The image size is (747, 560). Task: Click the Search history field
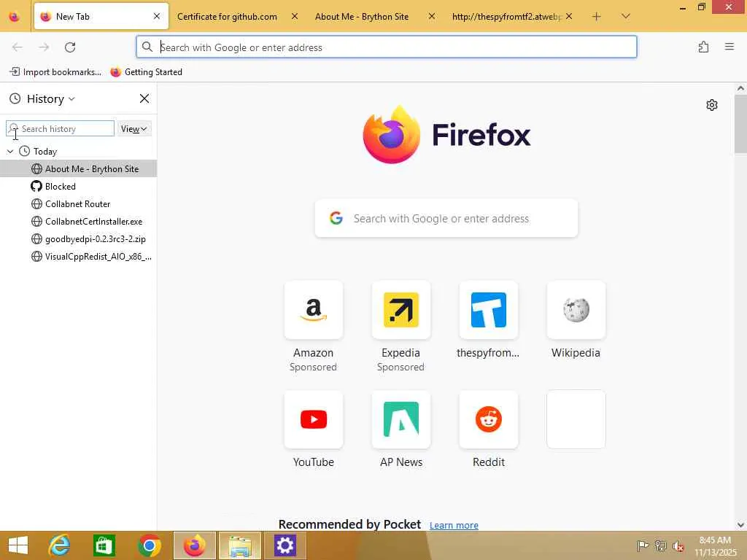coord(61,128)
